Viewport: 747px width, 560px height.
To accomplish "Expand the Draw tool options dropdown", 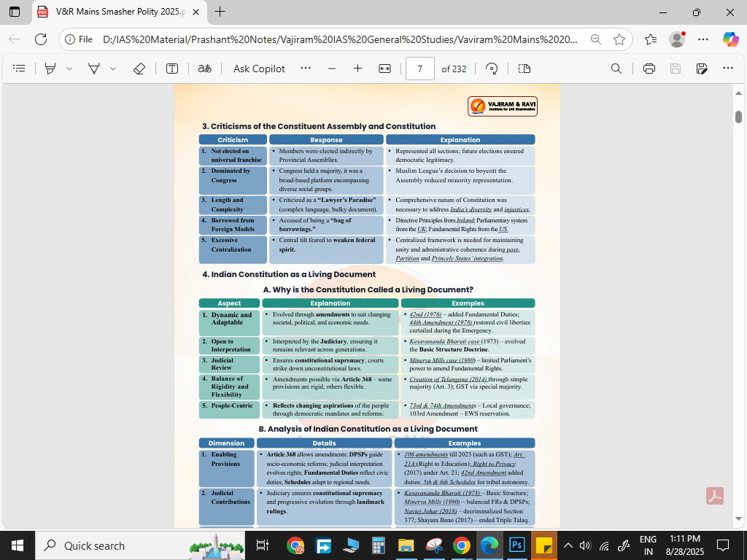I will (x=113, y=69).
